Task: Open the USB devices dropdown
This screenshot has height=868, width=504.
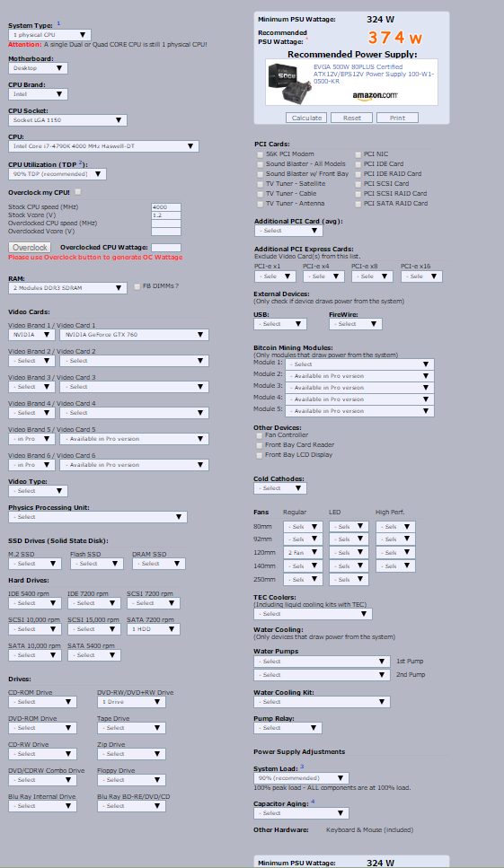Action: click(x=280, y=324)
